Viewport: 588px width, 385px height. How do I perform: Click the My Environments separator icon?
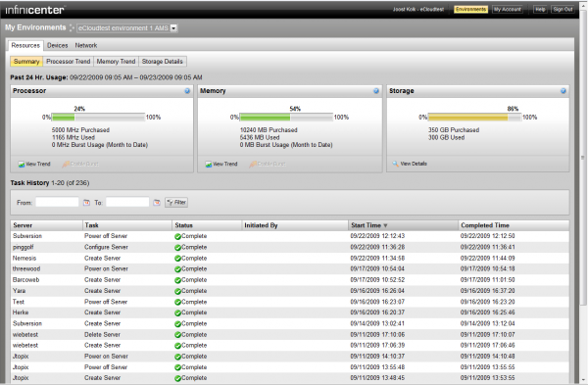(72, 28)
